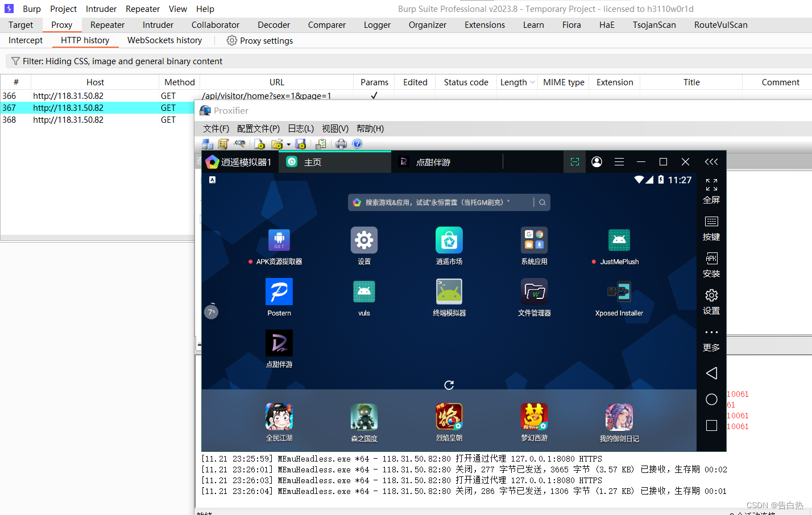
Task: Open Proxifier name resolution (.com) icon
Action: [x=240, y=144]
